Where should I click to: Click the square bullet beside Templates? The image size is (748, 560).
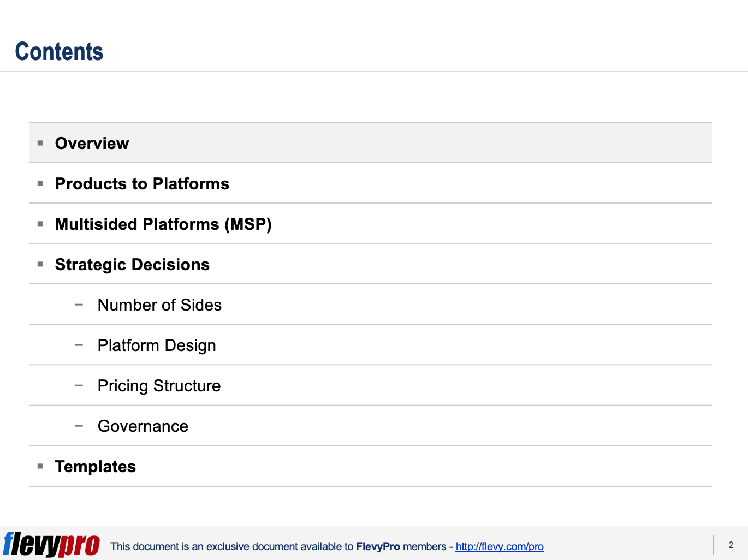pyautogui.click(x=40, y=467)
